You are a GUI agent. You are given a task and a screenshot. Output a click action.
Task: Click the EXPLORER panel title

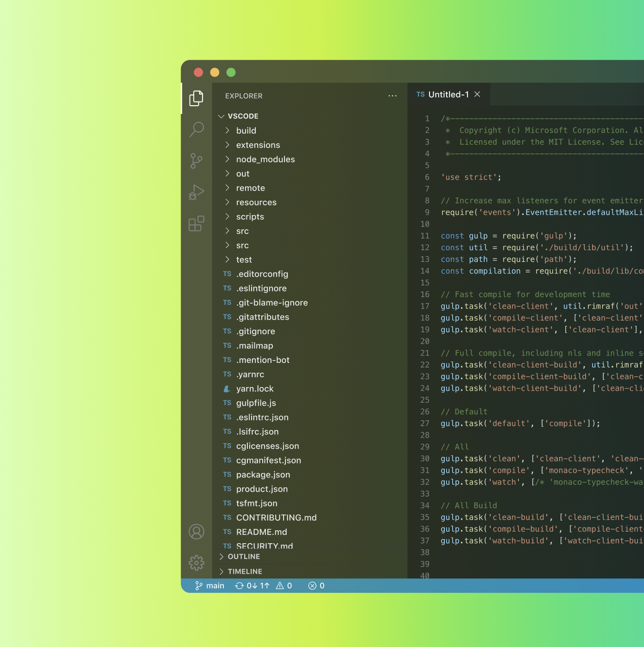pyautogui.click(x=244, y=96)
